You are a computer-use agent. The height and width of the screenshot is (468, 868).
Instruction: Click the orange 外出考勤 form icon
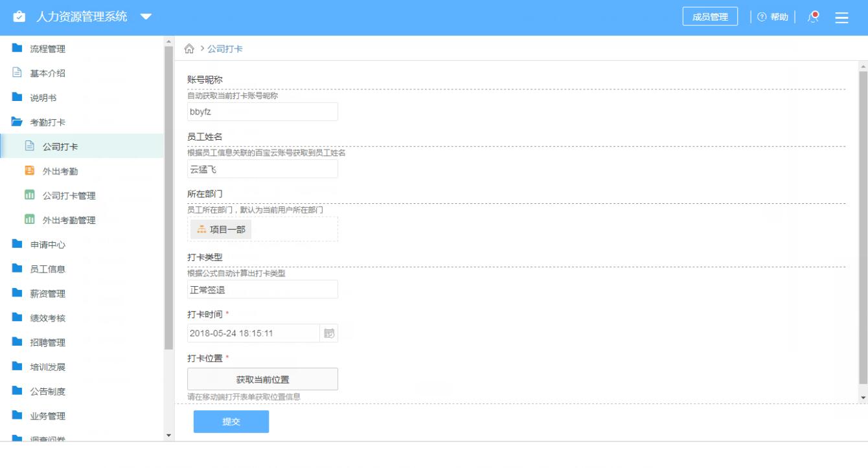[x=29, y=171]
